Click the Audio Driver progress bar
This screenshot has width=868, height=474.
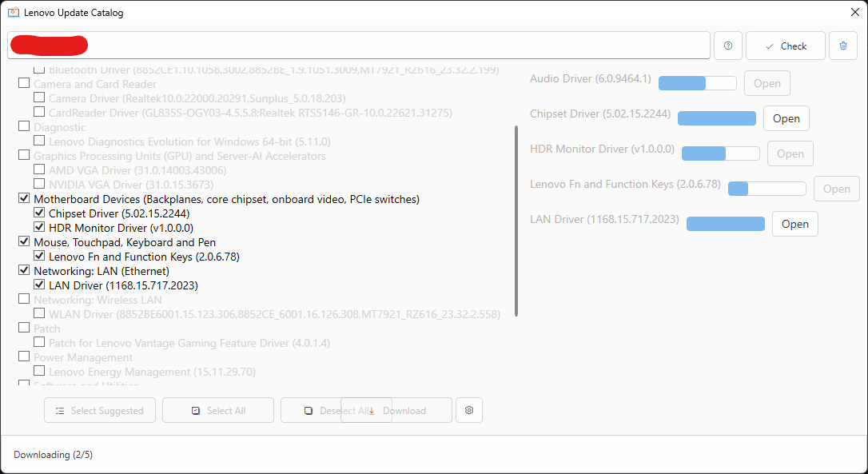coord(698,84)
